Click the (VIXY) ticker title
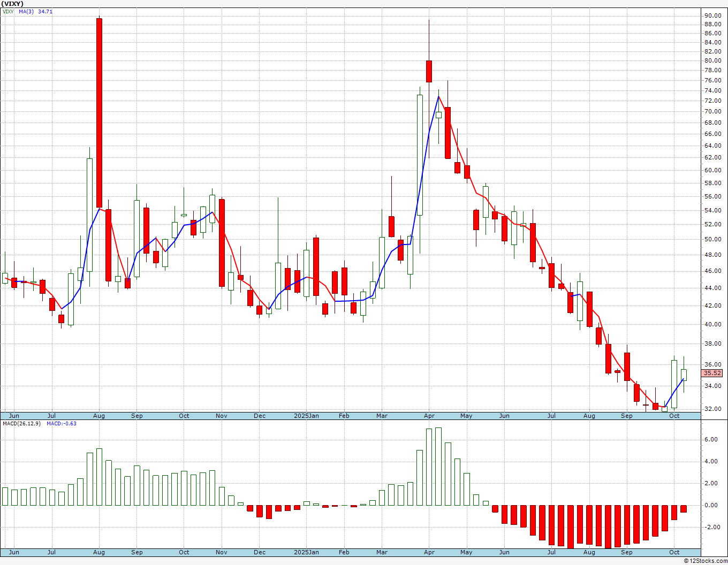Screen dimensions: 728x565 (x=12, y=4)
